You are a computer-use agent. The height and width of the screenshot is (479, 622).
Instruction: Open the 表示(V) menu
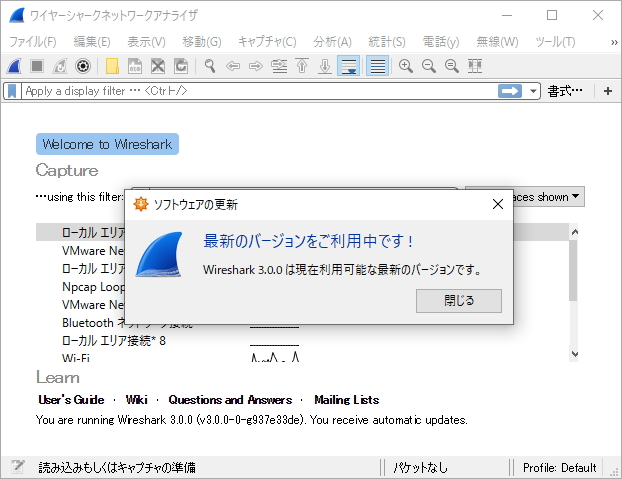(146, 42)
